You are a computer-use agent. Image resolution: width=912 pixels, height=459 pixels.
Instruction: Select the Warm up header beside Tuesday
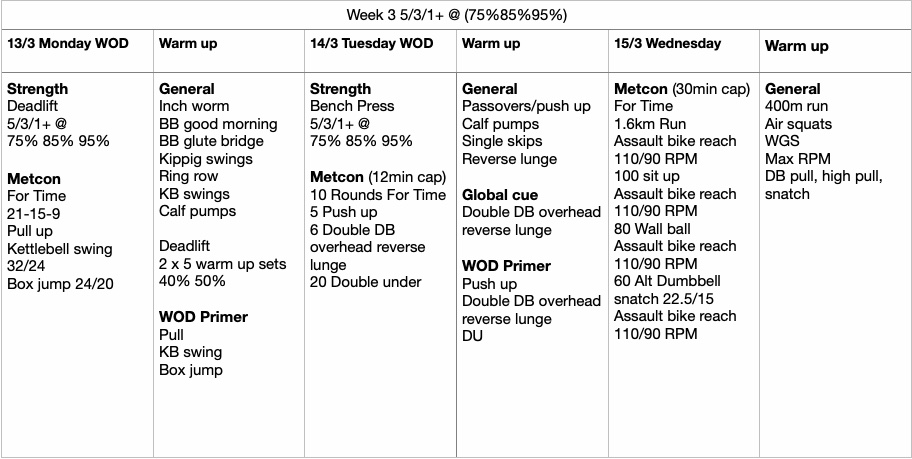point(491,44)
